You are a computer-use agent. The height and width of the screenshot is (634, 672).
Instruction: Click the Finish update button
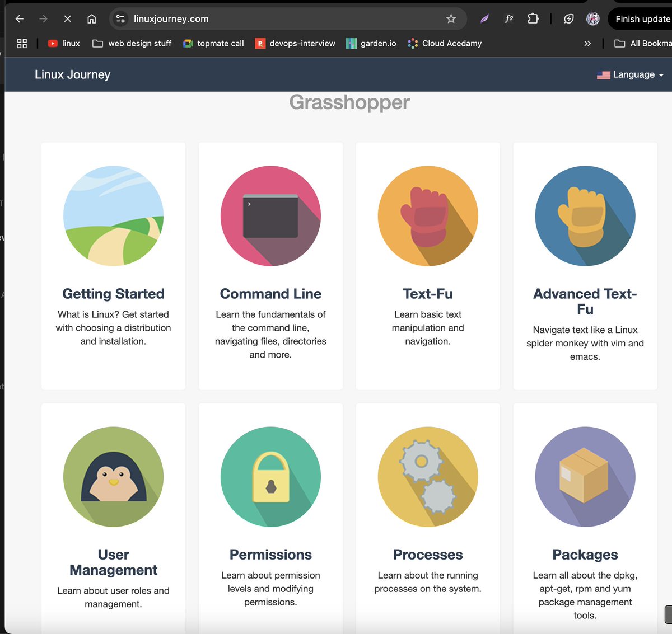[640, 19]
